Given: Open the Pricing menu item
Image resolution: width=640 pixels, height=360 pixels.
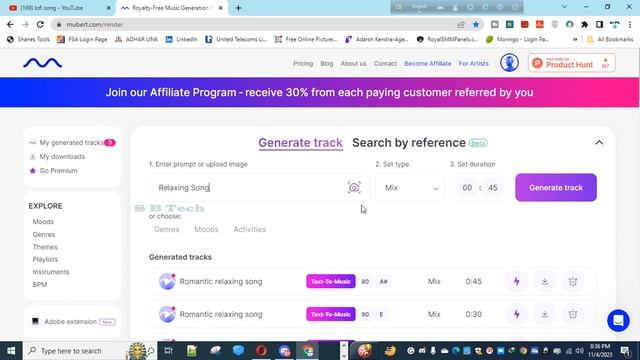Looking at the screenshot, I should coord(303,63).
